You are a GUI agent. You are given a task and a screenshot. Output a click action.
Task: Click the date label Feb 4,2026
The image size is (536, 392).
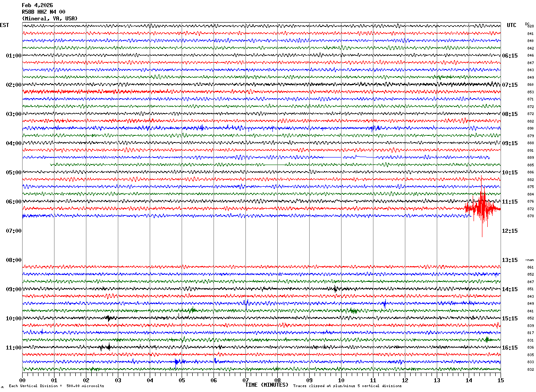pyautogui.click(x=37, y=5)
